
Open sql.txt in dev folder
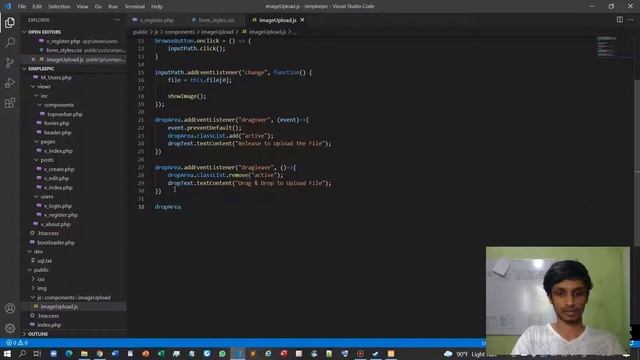click(44, 261)
